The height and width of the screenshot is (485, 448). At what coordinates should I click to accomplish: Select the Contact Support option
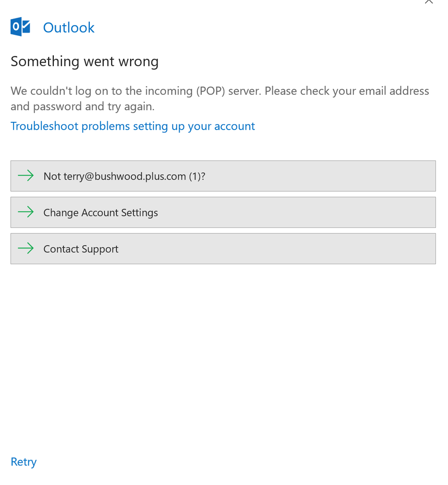point(223,249)
